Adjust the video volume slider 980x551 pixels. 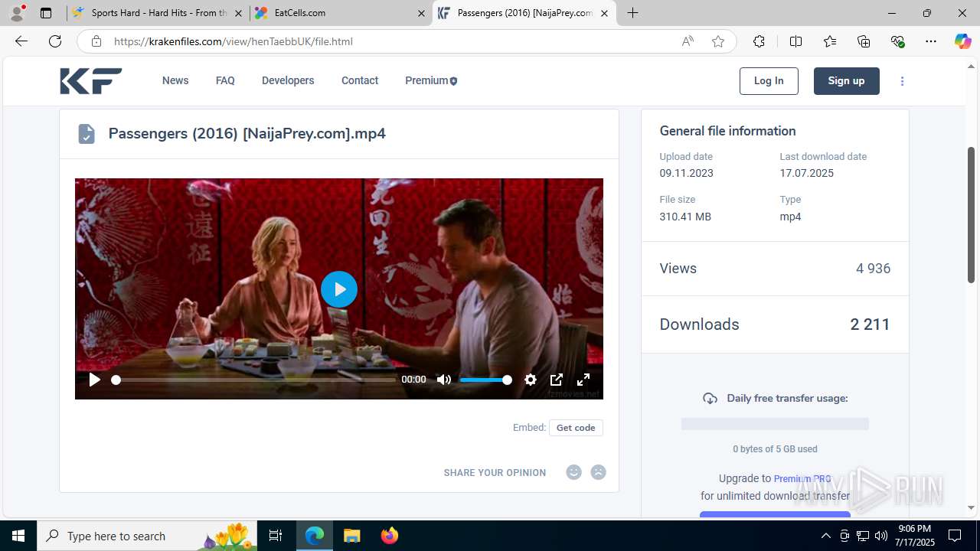[485, 380]
